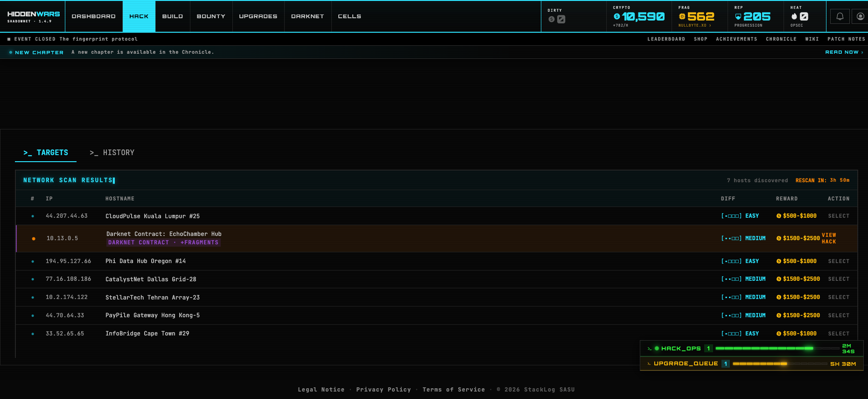
Task: Open the Upgrades section
Action: coord(258,16)
